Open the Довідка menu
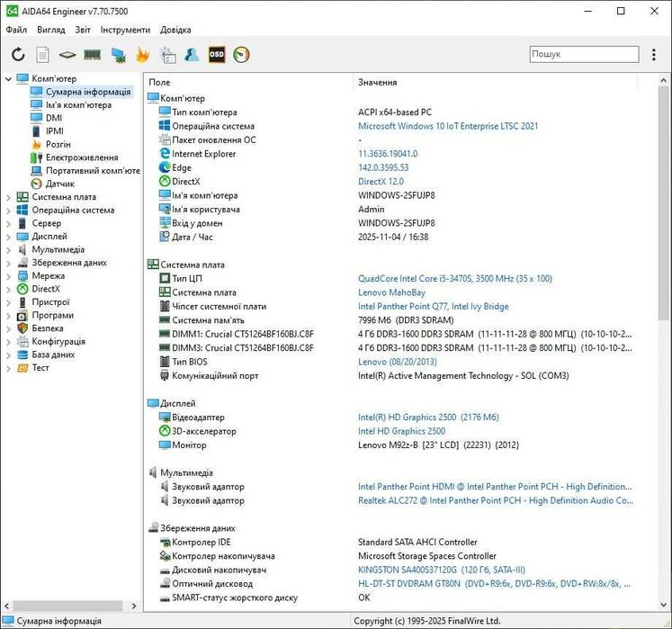Viewport: 672px width, 629px height. [x=175, y=30]
